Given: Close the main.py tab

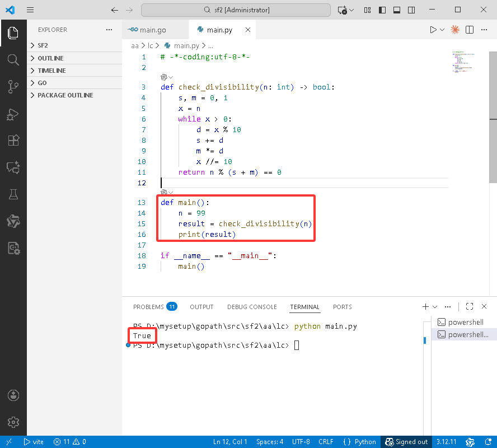Looking at the screenshot, I should pyautogui.click(x=248, y=30).
